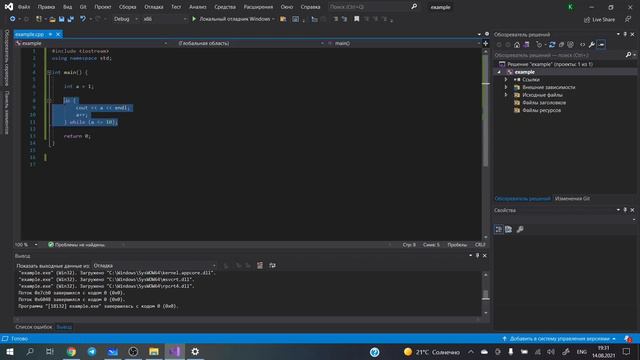Click the main Поиск (Ctrl+Q) search box
Viewport: 640px width, 360px height.
pos(368,7)
